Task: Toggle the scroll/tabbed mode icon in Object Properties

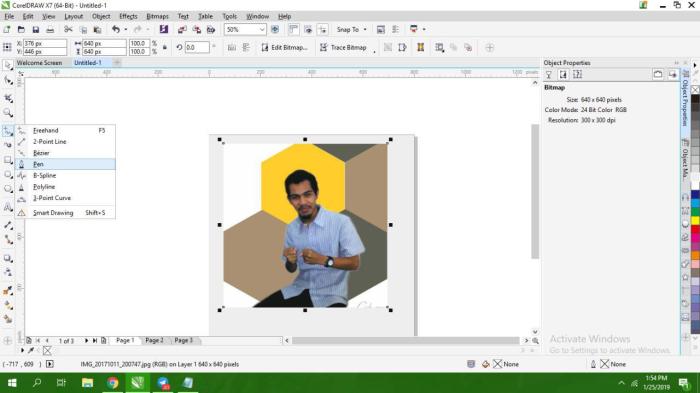Action: click(x=658, y=75)
